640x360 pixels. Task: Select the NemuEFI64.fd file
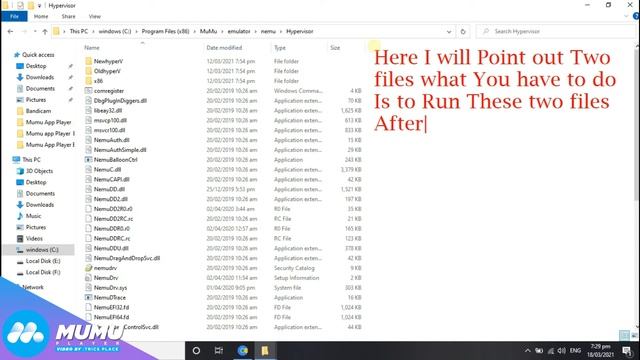(x=111, y=317)
